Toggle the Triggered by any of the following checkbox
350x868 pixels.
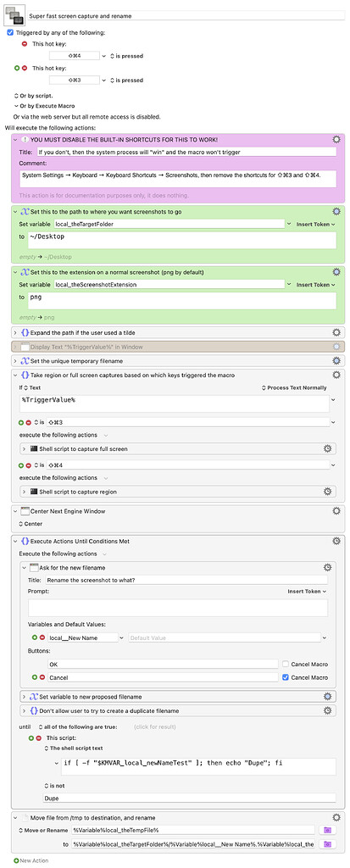coord(10,33)
